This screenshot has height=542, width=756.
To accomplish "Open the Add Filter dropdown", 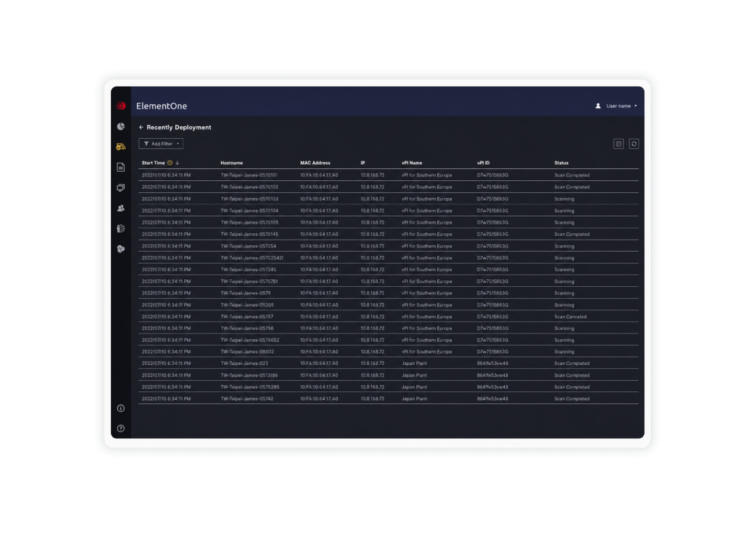I will pyautogui.click(x=161, y=144).
